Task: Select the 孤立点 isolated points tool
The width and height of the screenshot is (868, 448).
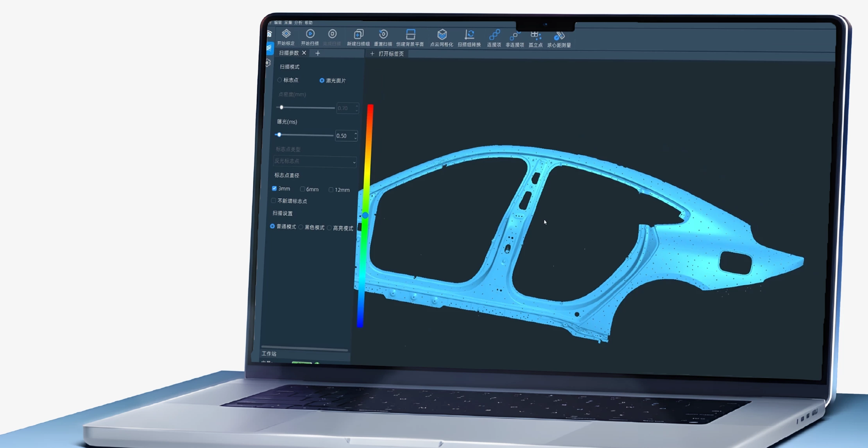Action: click(x=535, y=37)
